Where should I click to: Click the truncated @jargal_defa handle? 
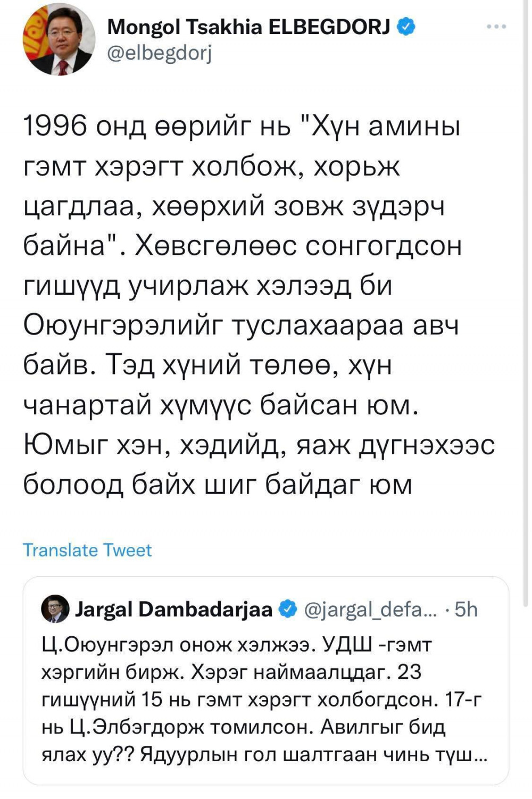[370, 609]
